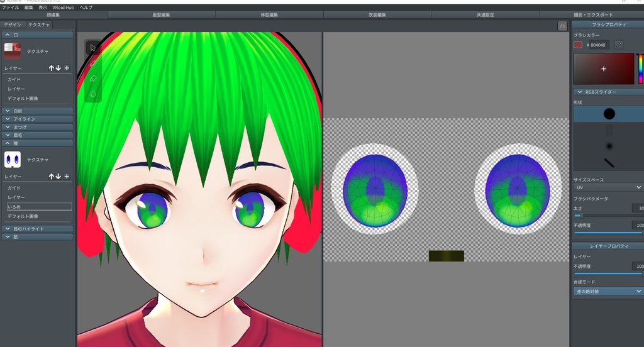Click the 口 mouth texture thumbnail
644x347 pixels.
[13, 51]
